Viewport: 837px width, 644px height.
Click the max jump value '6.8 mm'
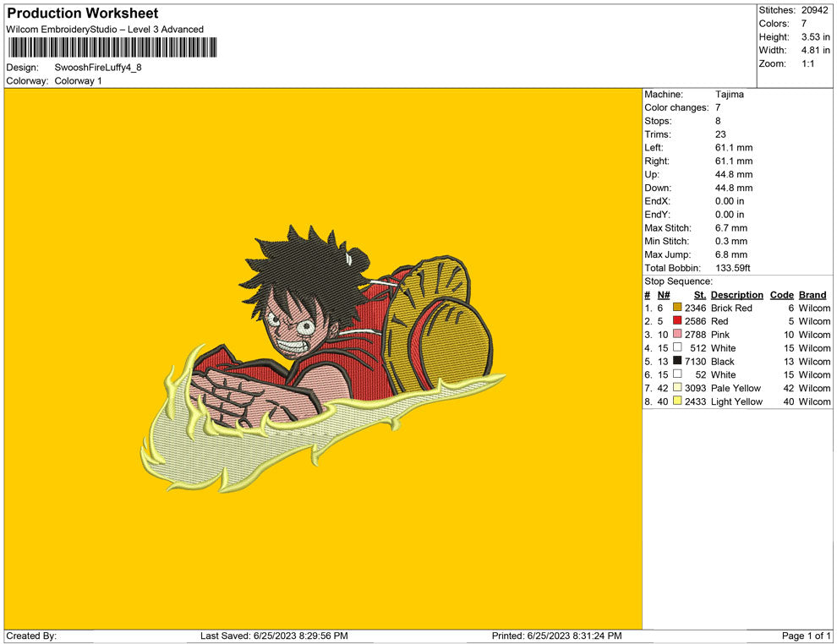pos(731,254)
